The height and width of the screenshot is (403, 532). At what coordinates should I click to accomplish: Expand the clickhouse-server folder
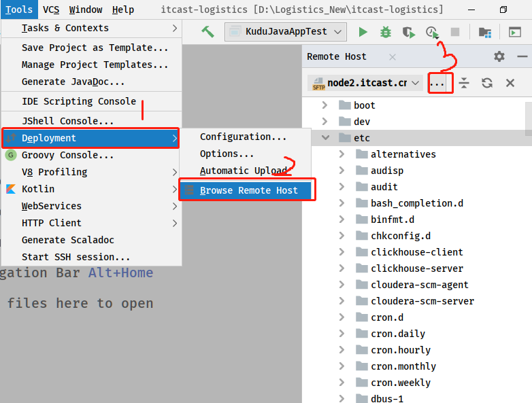coord(342,268)
